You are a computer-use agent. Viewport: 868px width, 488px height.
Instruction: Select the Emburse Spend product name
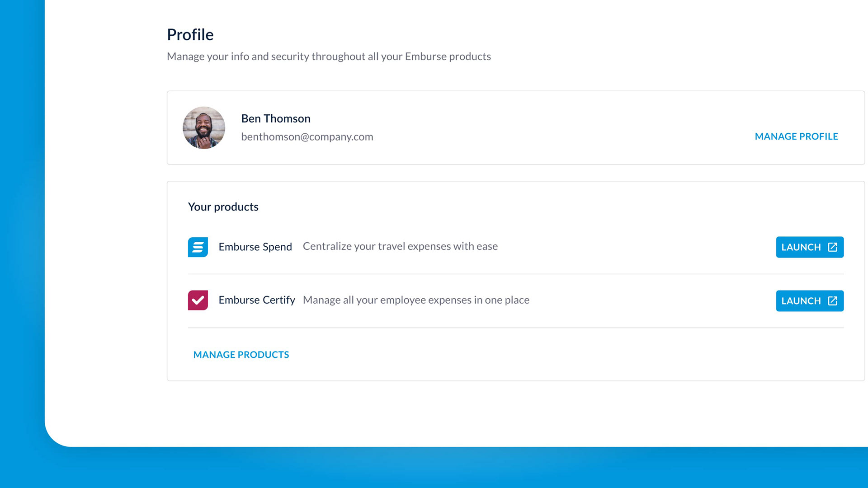tap(255, 247)
